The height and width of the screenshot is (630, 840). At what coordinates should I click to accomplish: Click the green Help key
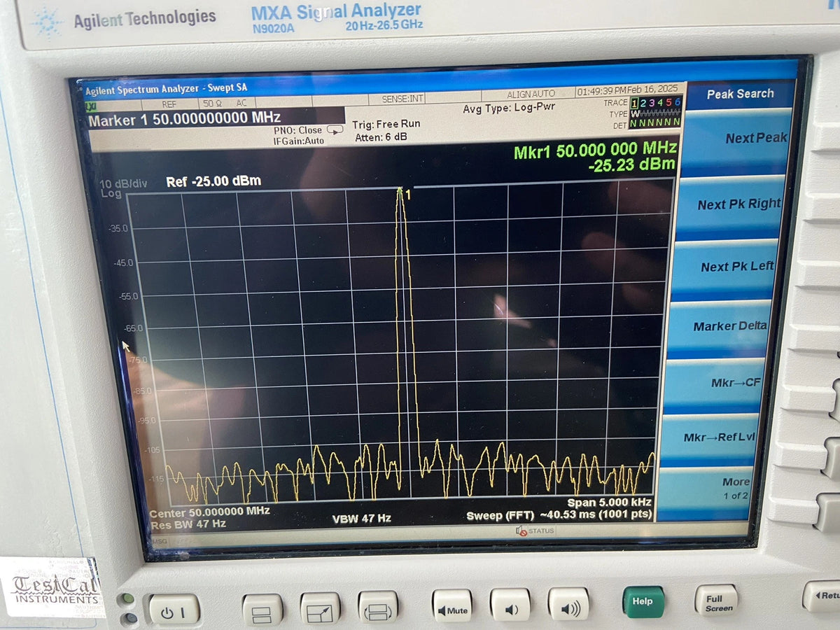pyautogui.click(x=643, y=602)
